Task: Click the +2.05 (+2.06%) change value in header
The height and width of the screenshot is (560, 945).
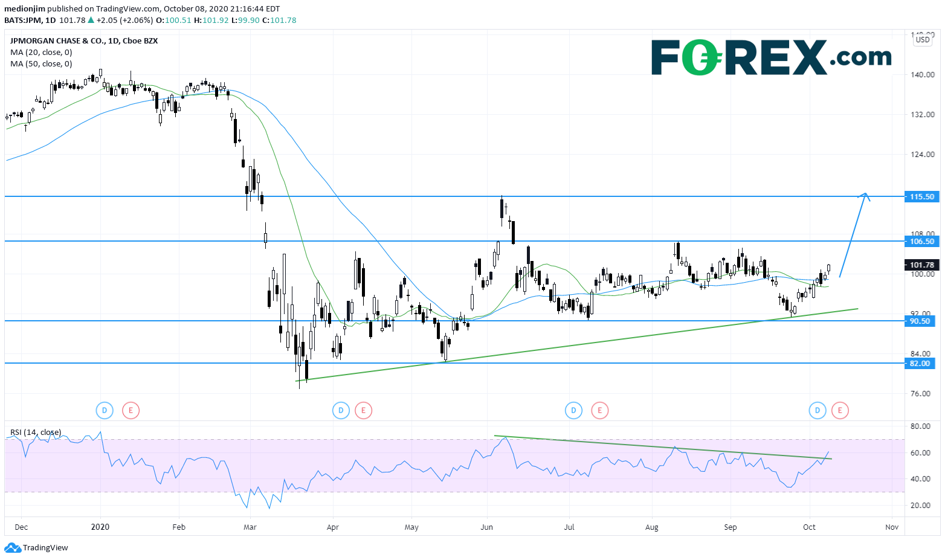Action: pos(124,20)
